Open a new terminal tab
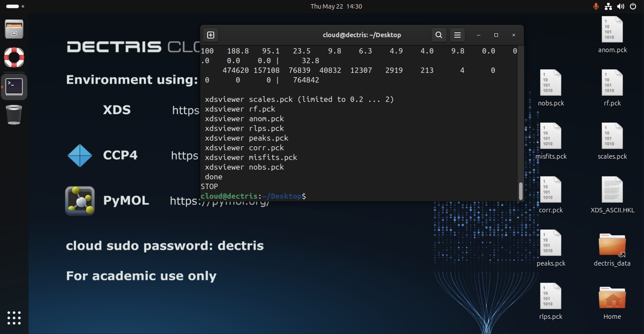The height and width of the screenshot is (334, 644). click(210, 35)
